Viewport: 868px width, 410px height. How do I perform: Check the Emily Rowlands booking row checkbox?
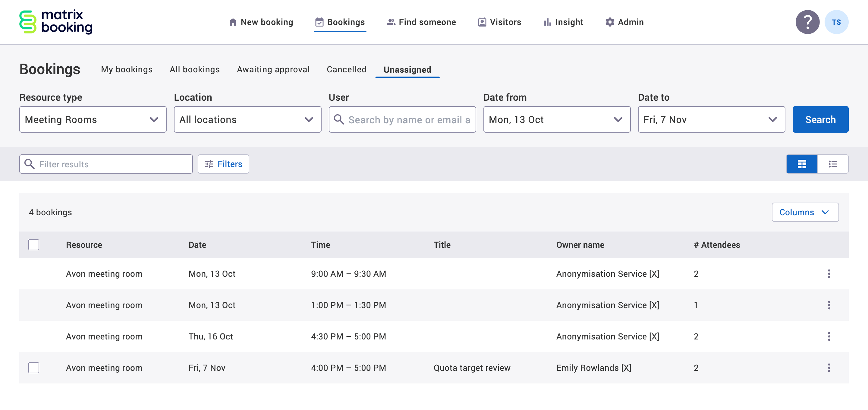point(34,367)
